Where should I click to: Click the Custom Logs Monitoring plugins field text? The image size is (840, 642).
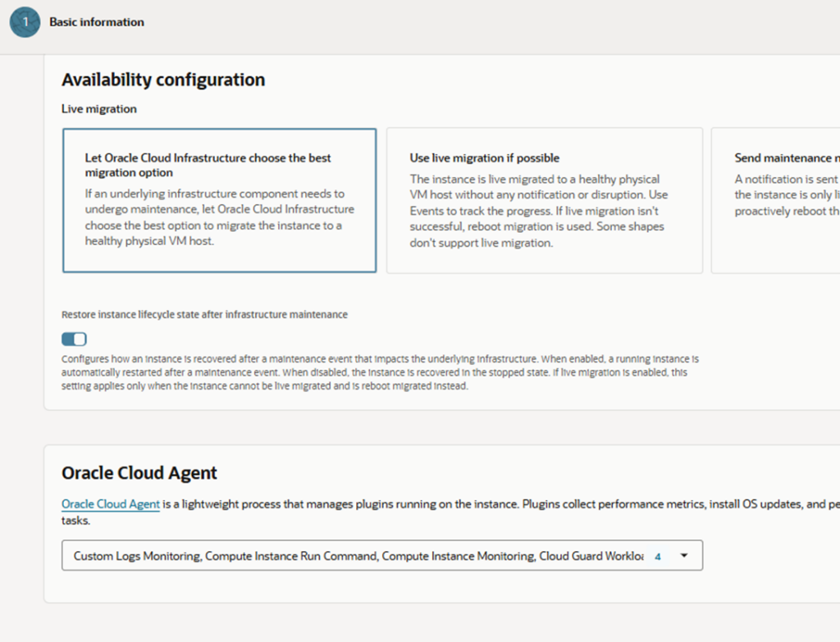(x=353, y=556)
